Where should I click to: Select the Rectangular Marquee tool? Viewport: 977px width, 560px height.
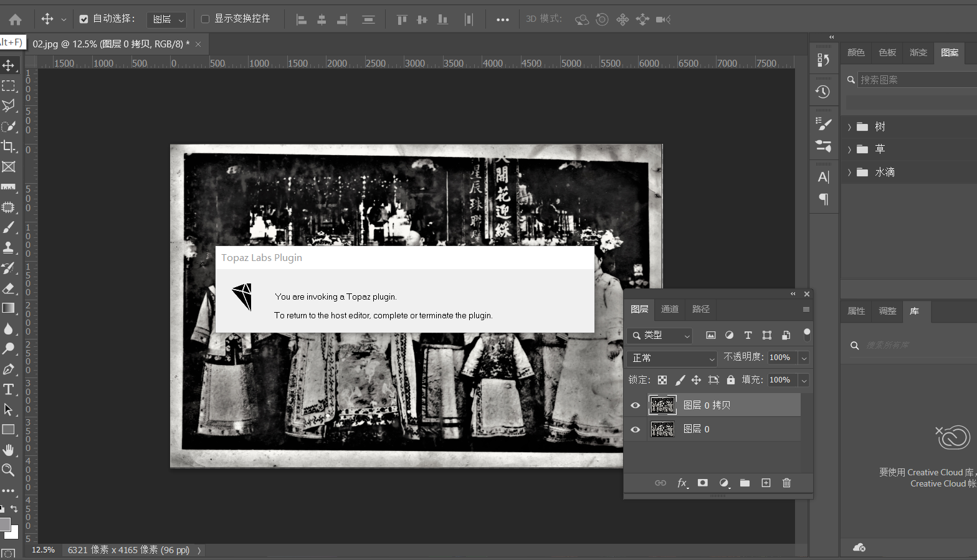pos(9,86)
